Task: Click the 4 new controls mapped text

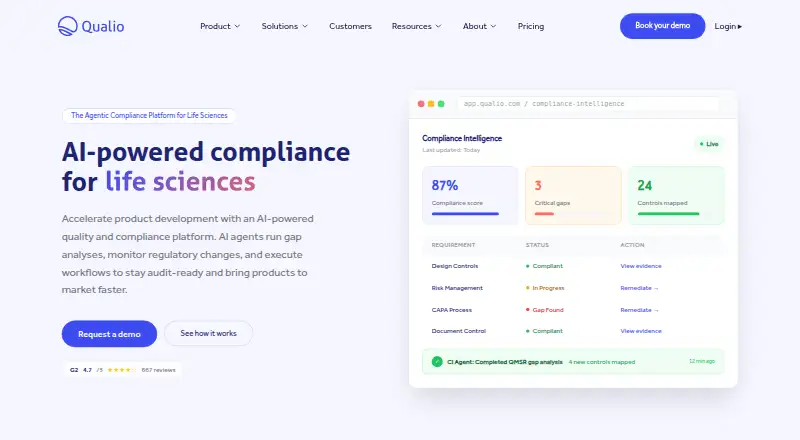Action: pos(602,362)
